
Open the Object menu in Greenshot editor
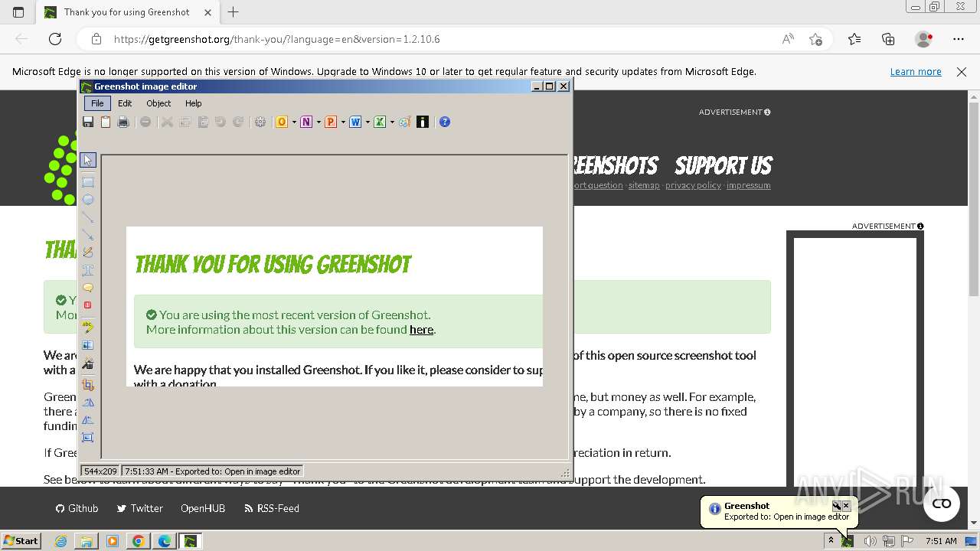[158, 103]
